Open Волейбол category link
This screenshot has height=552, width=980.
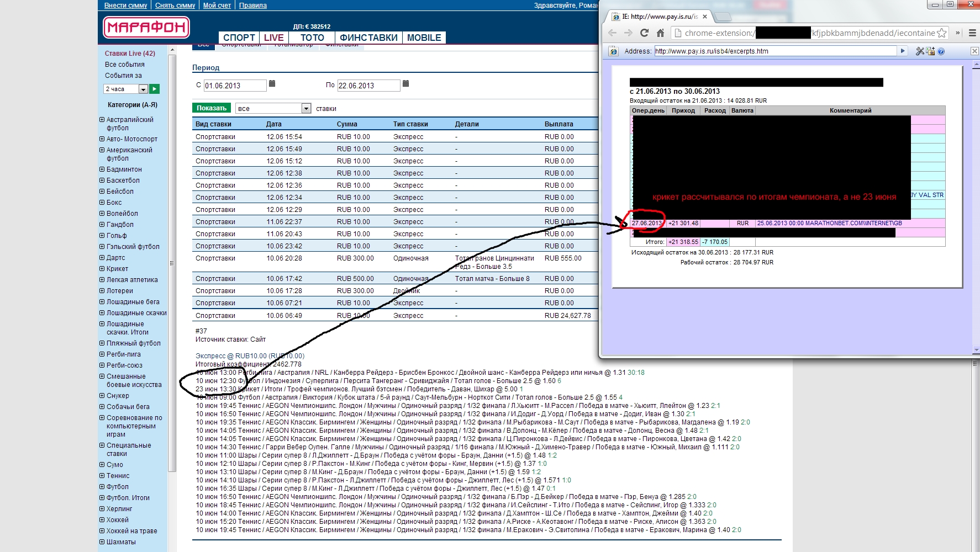click(122, 214)
